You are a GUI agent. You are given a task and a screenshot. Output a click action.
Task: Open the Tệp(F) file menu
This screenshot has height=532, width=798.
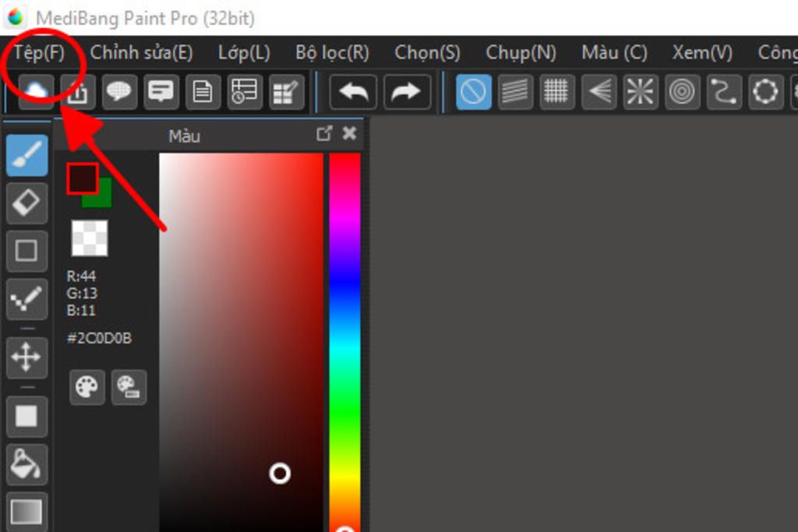point(39,52)
